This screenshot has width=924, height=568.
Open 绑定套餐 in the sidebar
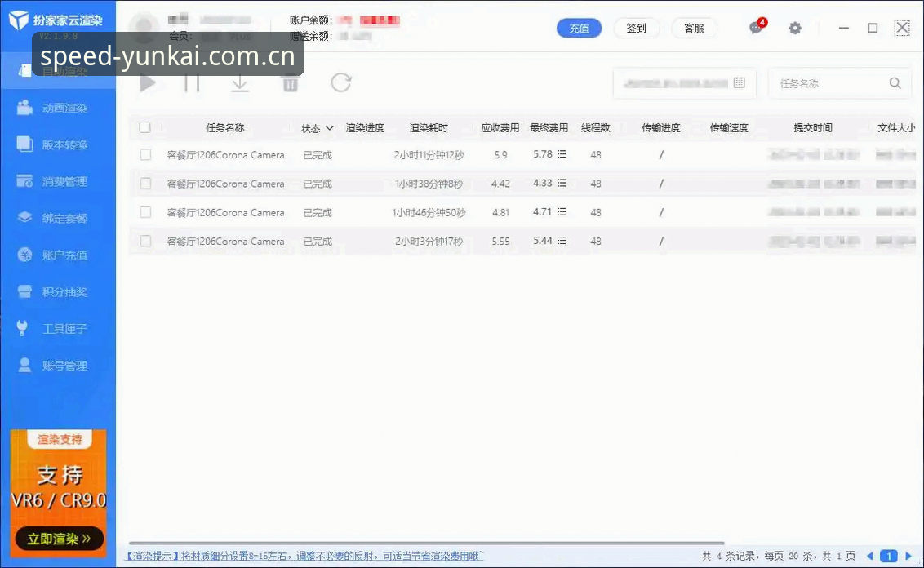pyautogui.click(x=58, y=218)
